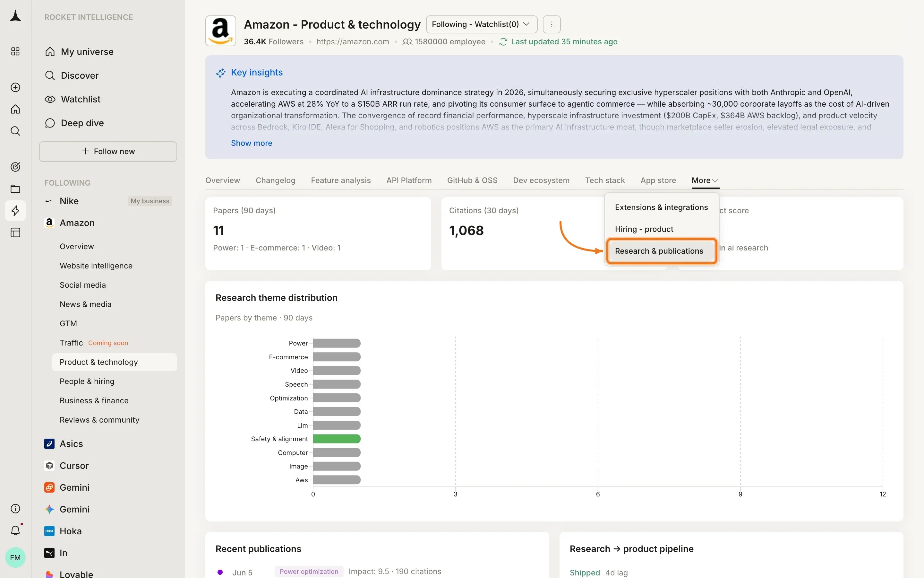Image resolution: width=924 pixels, height=578 pixels.
Task: Open the home icon in left rail
Action: click(x=15, y=109)
